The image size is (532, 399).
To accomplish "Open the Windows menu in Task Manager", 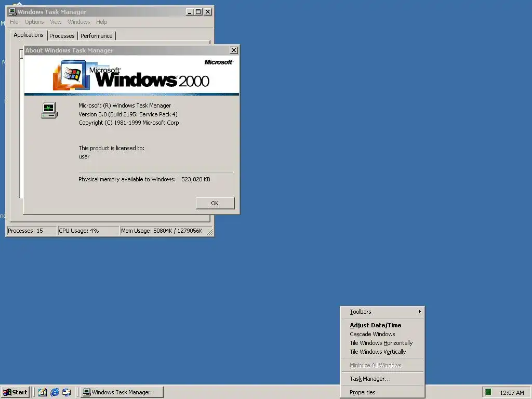I will (x=79, y=22).
